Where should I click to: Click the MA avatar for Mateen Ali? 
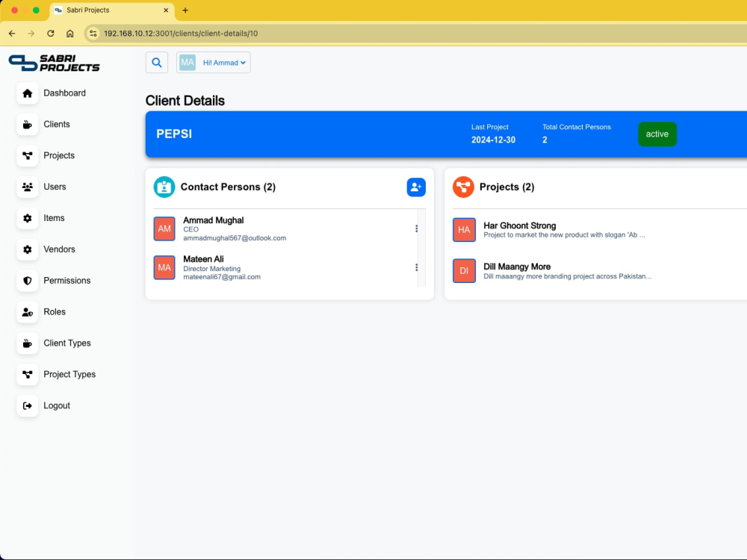point(164,267)
